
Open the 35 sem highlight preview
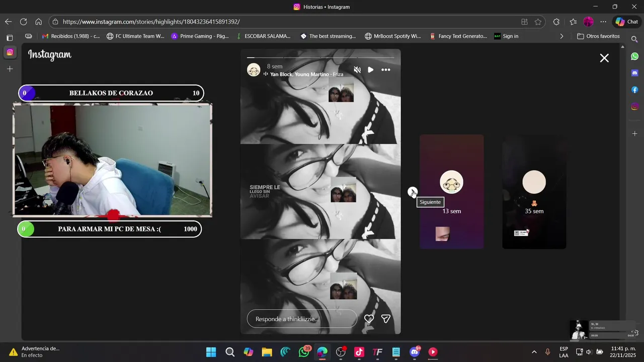point(534,192)
